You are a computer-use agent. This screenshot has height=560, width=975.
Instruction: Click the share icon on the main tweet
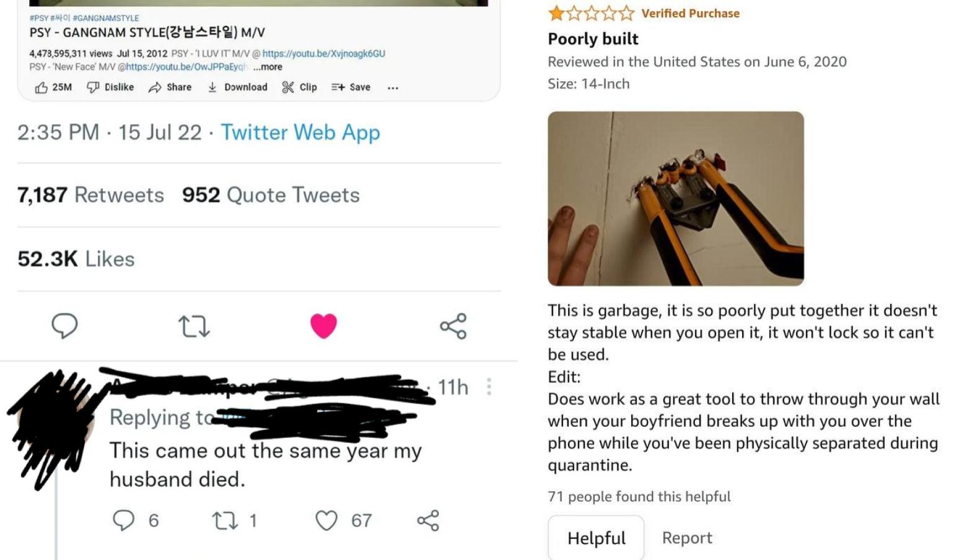(453, 325)
